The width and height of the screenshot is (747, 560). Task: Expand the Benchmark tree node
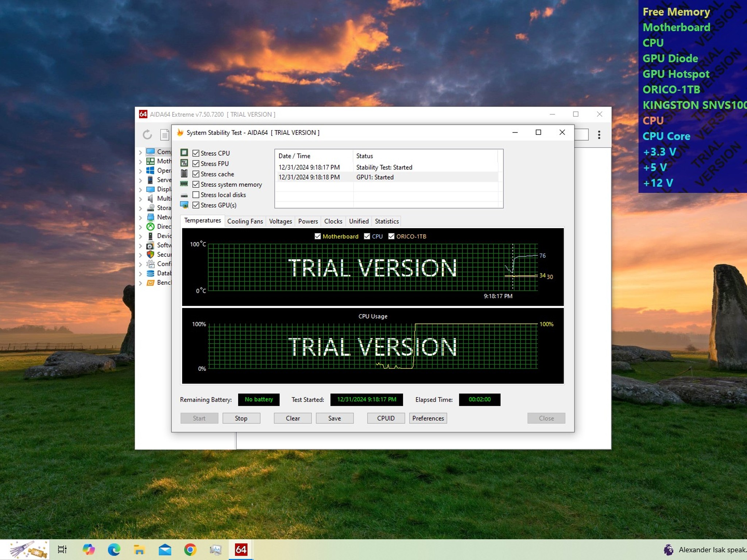coord(140,283)
